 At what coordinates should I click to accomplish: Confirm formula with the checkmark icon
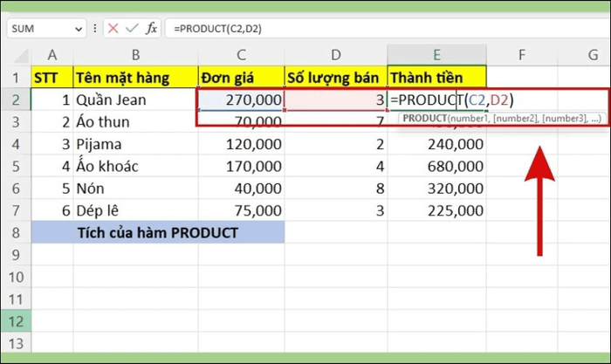pyautogui.click(x=132, y=28)
